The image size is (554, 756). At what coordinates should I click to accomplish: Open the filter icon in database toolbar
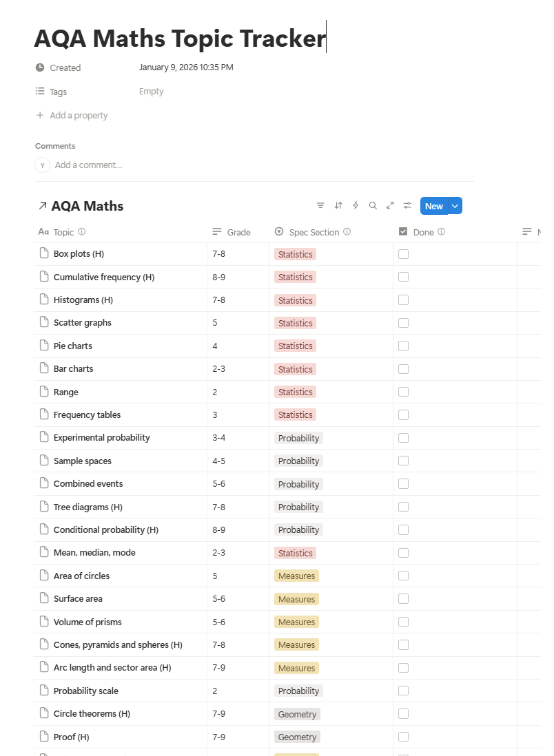(320, 206)
